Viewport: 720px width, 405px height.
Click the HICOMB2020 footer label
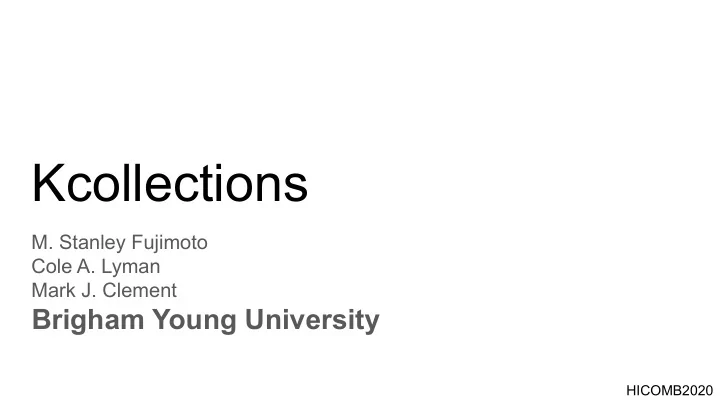[669, 391]
